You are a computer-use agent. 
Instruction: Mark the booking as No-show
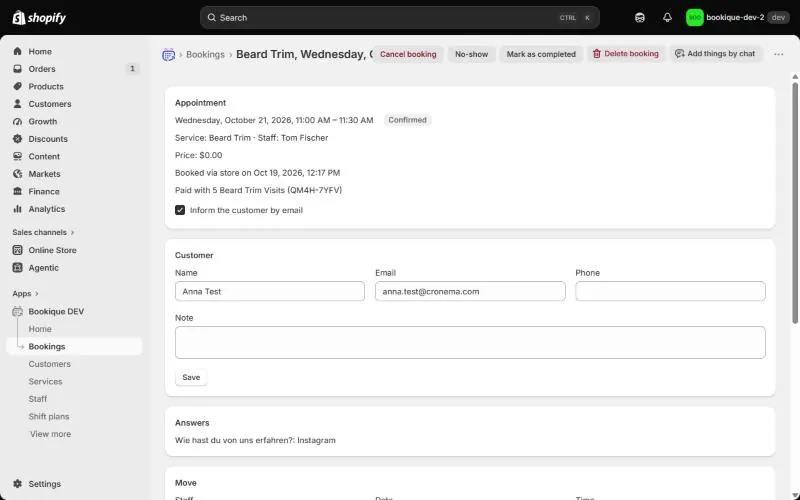coord(471,54)
